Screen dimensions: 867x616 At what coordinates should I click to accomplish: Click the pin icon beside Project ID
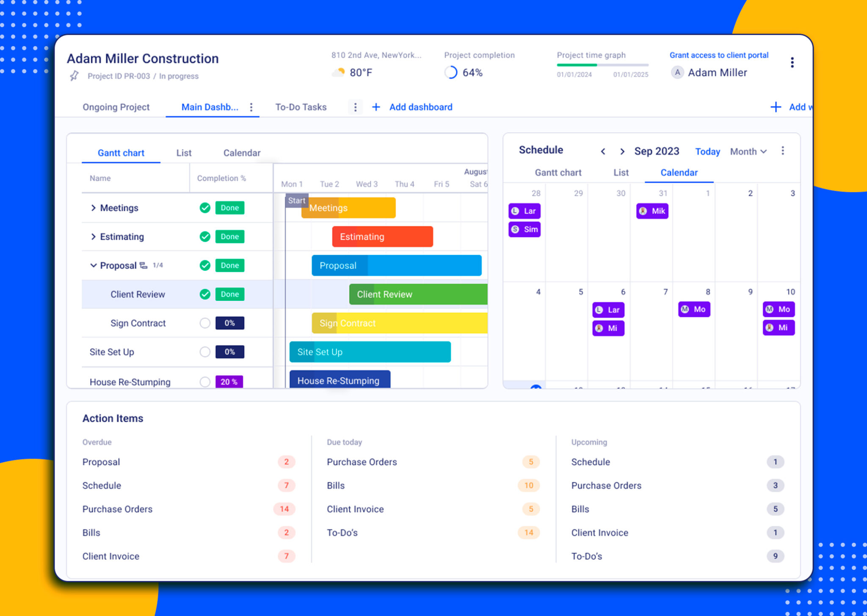click(x=74, y=76)
